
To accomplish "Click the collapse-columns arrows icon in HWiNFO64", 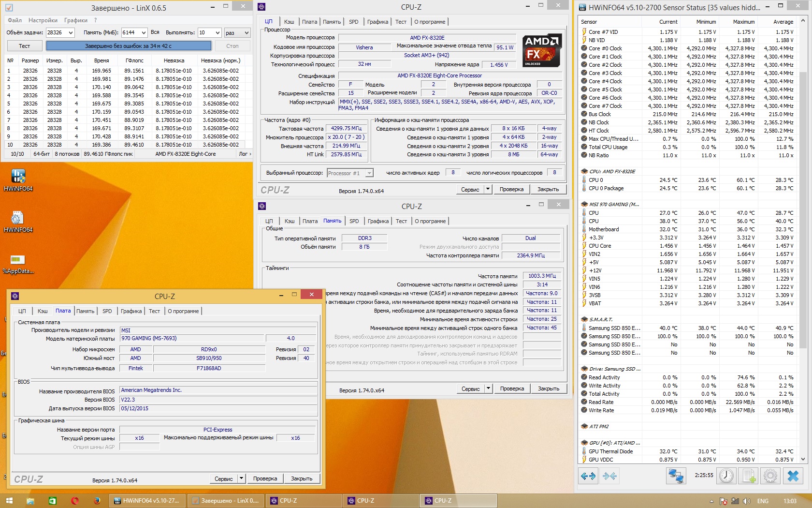I will (x=610, y=476).
